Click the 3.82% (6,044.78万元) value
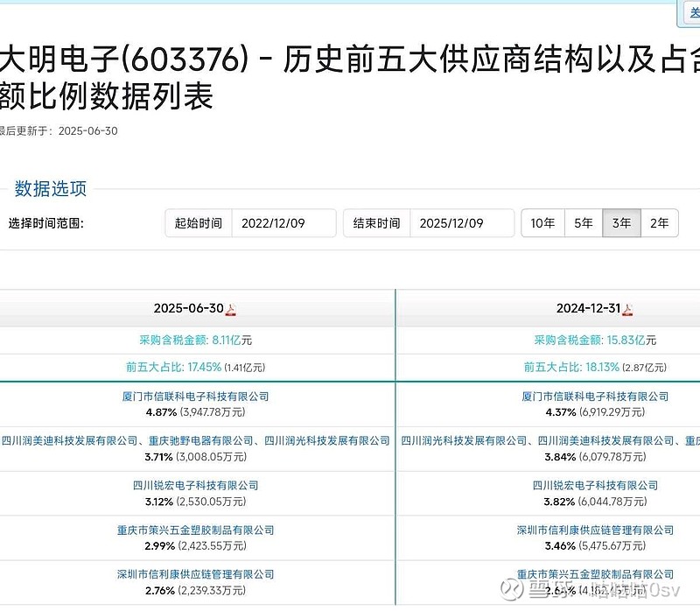The height and width of the screenshot is (611, 700). (x=595, y=502)
